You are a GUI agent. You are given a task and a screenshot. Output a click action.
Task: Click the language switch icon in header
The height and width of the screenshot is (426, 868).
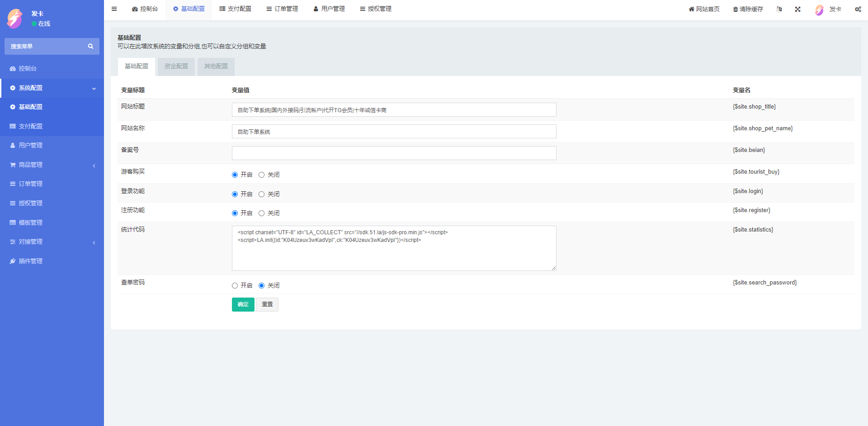point(779,9)
